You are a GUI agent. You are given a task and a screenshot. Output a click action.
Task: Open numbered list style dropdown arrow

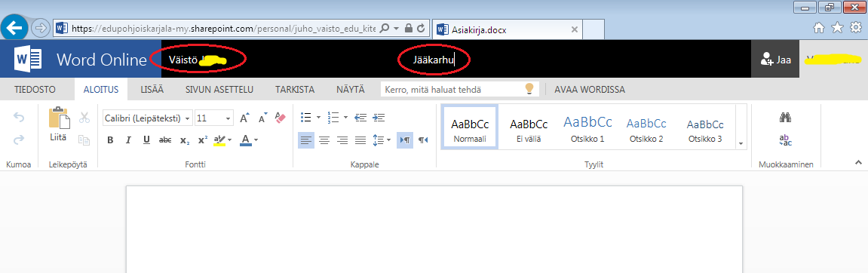[345, 118]
